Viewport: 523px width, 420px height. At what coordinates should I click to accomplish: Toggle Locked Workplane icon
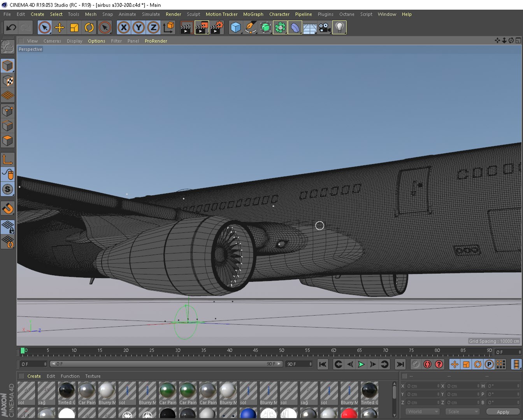(x=8, y=227)
